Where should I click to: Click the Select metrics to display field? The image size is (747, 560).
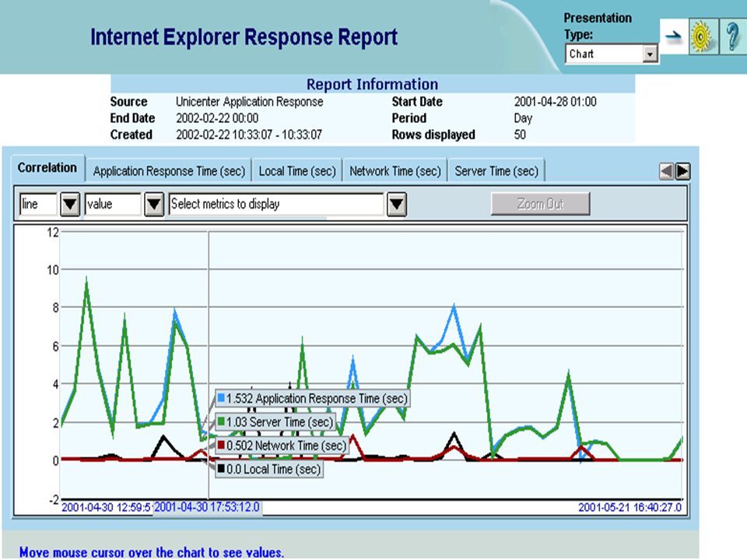point(277,205)
